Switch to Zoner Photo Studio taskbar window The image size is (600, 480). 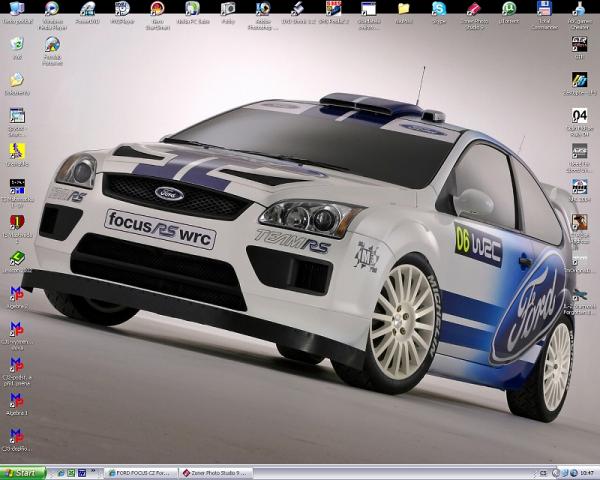216,472
